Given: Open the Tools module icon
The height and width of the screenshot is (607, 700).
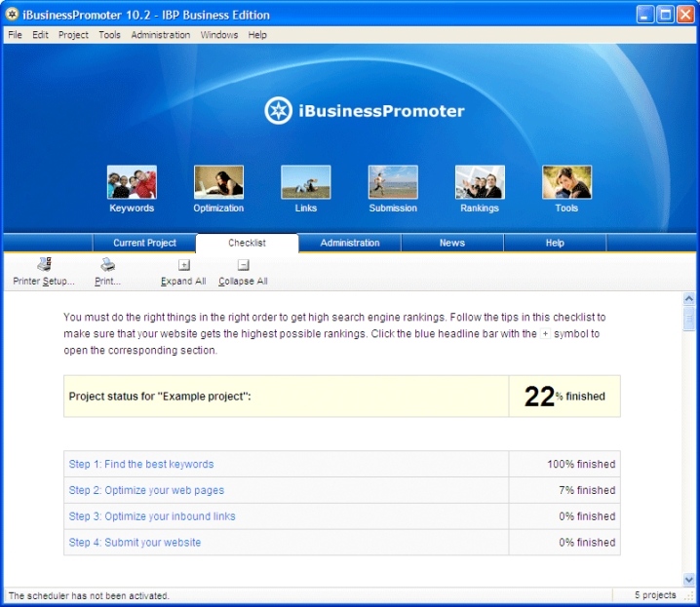Looking at the screenshot, I should (566, 182).
